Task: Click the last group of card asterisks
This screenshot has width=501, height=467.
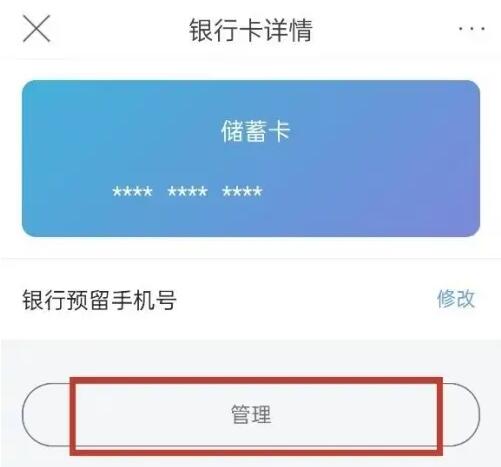Action: pos(242,192)
